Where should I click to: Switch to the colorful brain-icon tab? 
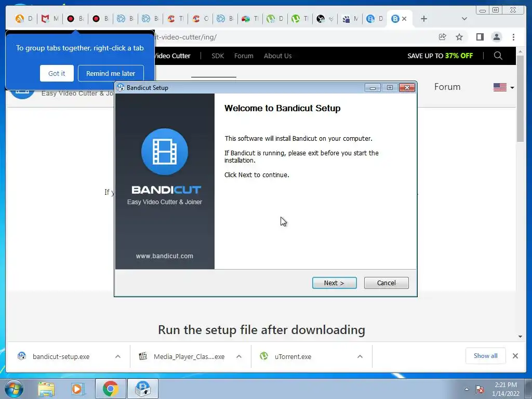pos(249,19)
